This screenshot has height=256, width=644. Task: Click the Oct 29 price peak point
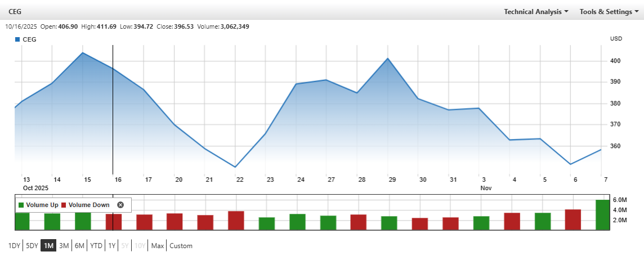click(388, 59)
